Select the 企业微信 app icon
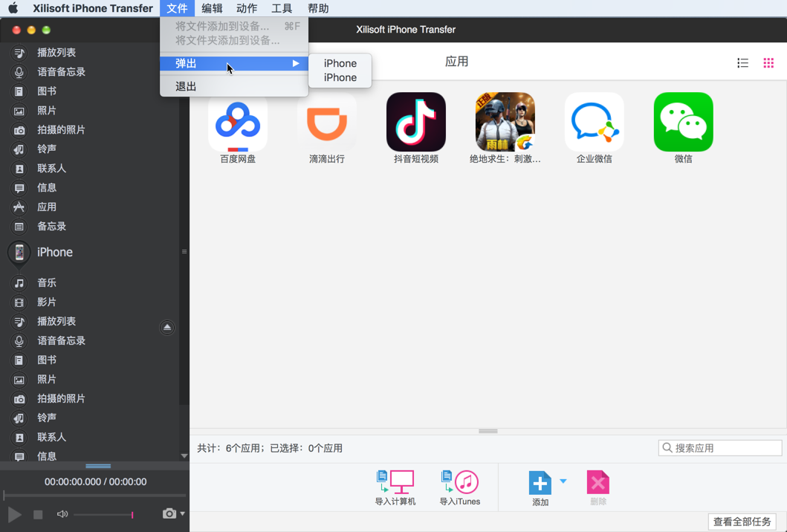The height and width of the screenshot is (532, 787). coord(595,122)
